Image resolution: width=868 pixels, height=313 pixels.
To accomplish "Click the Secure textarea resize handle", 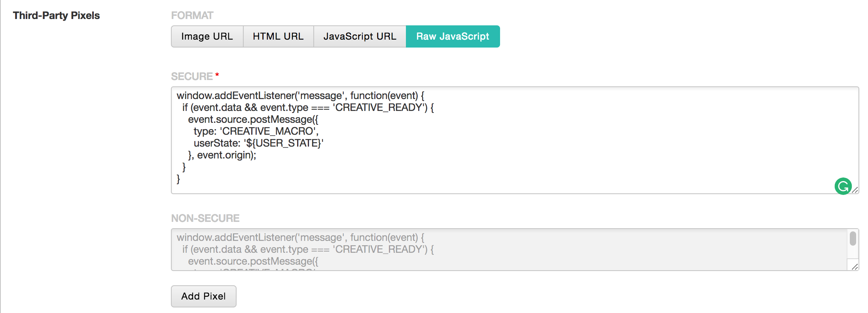I will click(855, 190).
